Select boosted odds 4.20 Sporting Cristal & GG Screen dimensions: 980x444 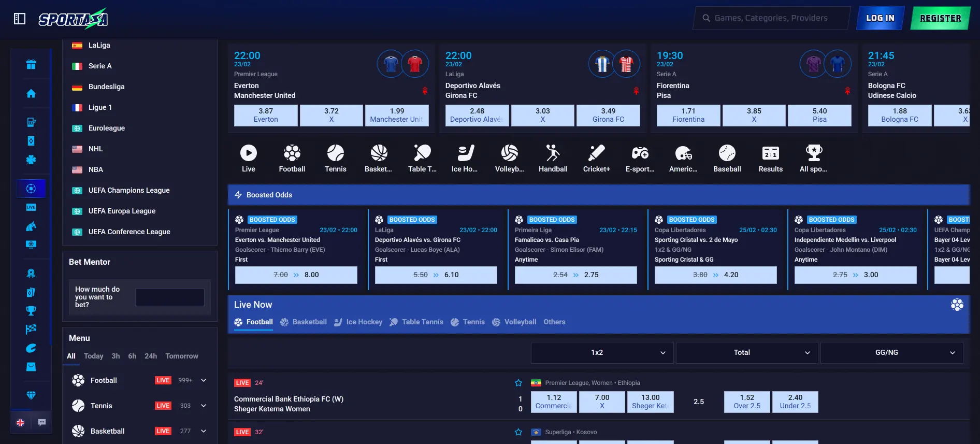pos(716,275)
